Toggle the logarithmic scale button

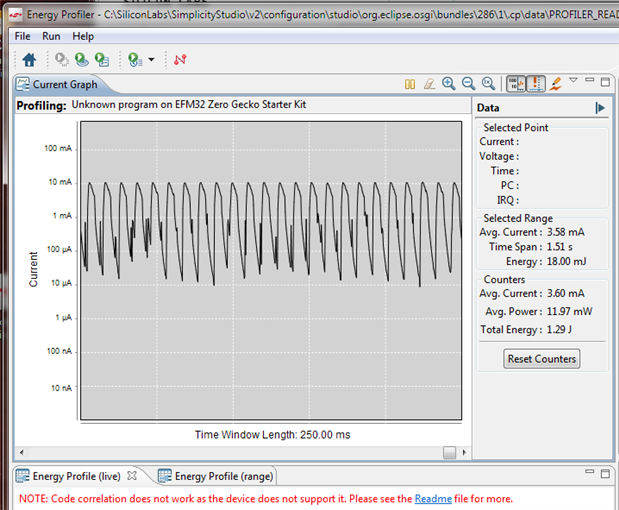click(514, 84)
